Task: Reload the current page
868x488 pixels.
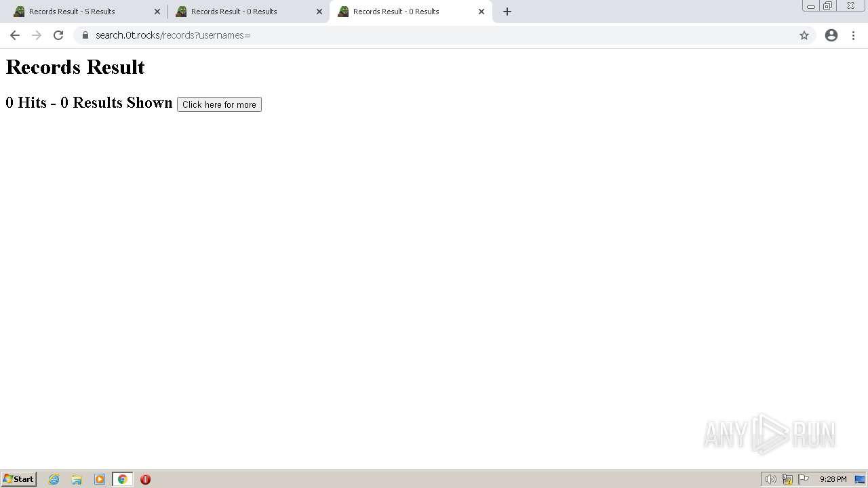Action: pyautogui.click(x=58, y=35)
